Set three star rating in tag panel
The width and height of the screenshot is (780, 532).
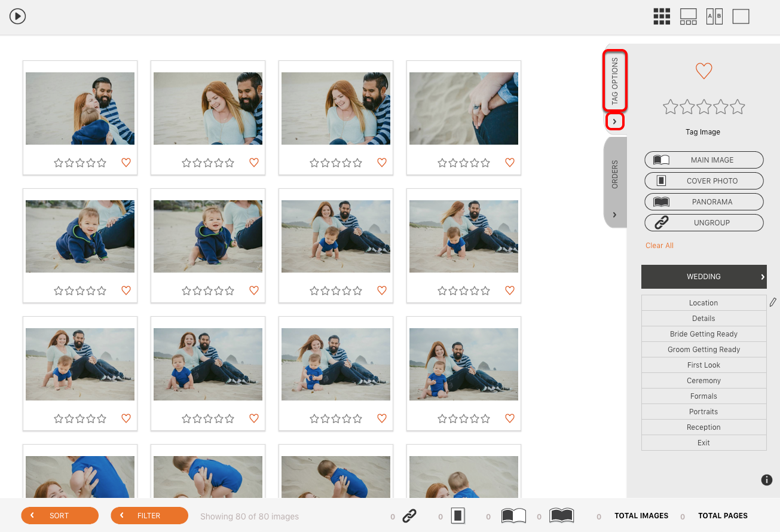pos(704,107)
